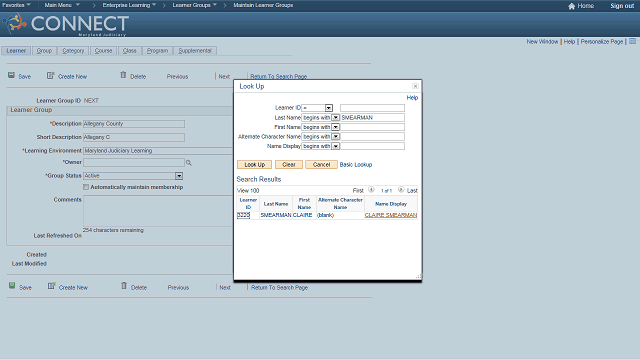The image size is (640, 360).
Task: Enable Automatically maintain membership checkbox
Action: 86,187
